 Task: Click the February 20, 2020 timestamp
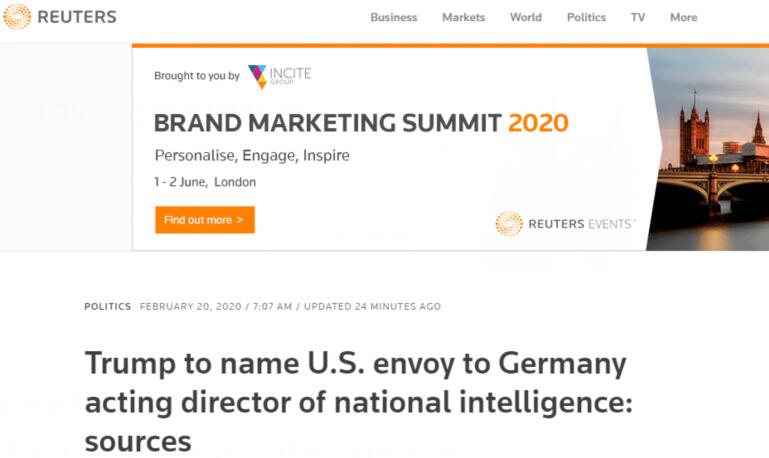pyautogui.click(x=191, y=306)
